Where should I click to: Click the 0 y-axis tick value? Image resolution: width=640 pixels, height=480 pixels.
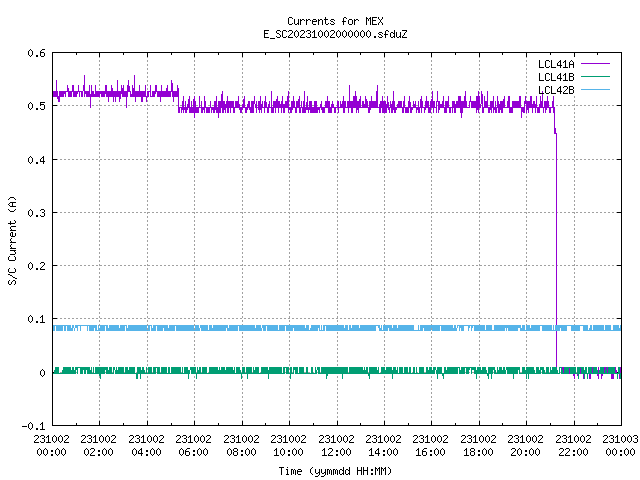(x=42, y=373)
